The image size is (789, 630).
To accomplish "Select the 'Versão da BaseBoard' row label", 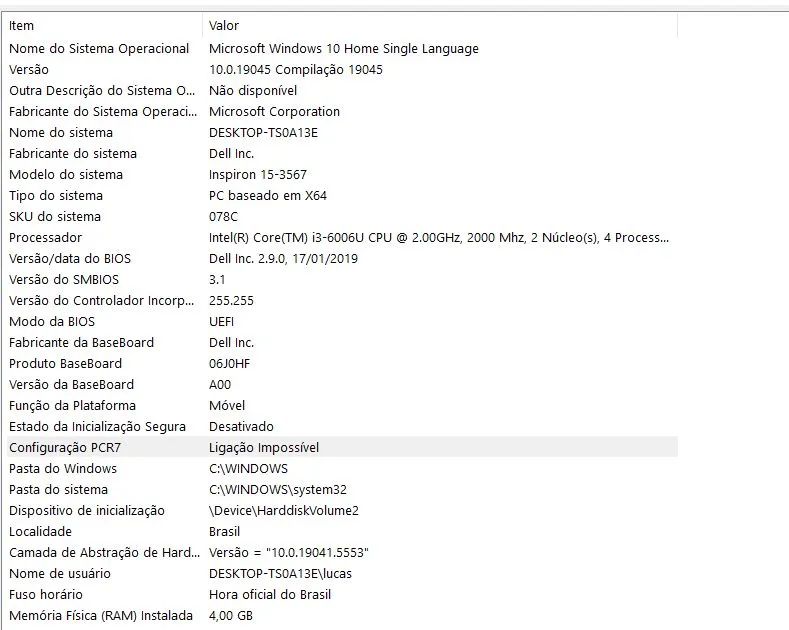I will click(71, 385).
